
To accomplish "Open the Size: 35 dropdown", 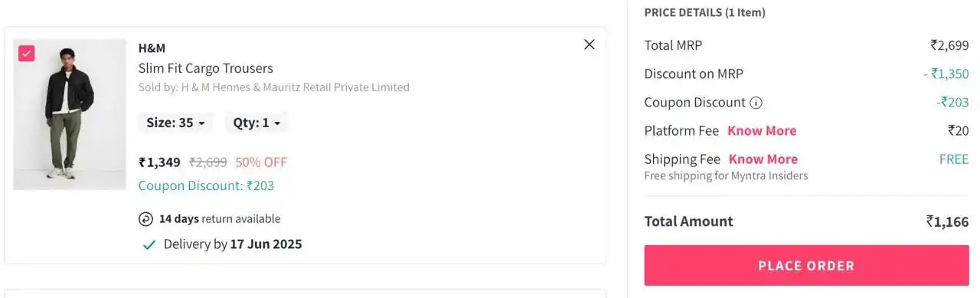I will (175, 123).
